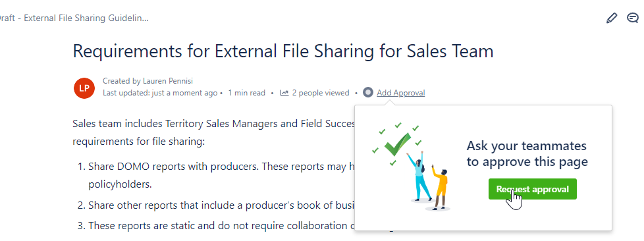Click the 1 min read label
The height and width of the screenshot is (241, 644).
pyautogui.click(x=247, y=93)
